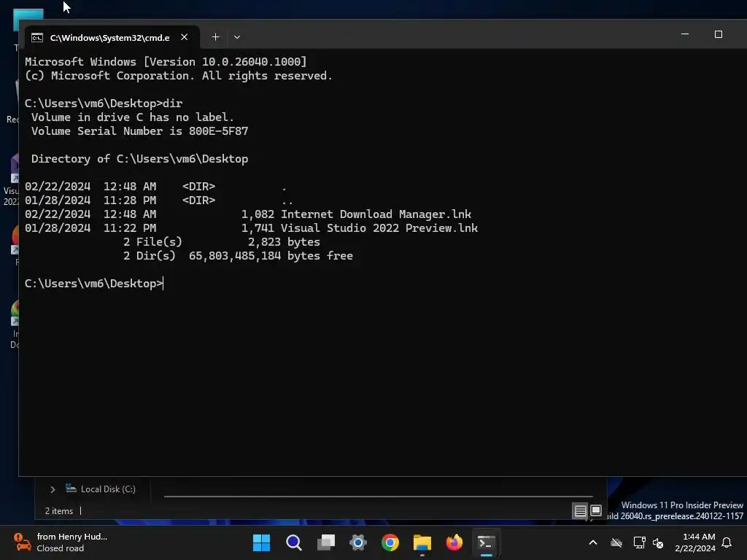
Task: Minimize the Terminal window
Action: pyautogui.click(x=685, y=34)
